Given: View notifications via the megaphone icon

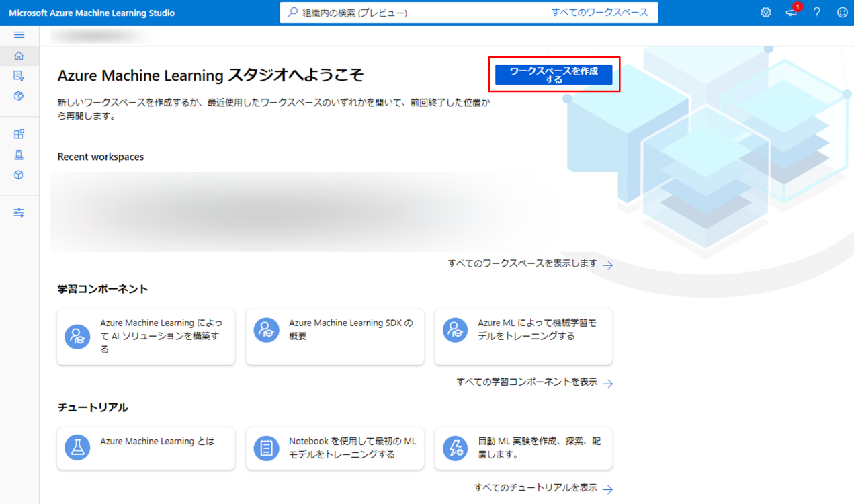Looking at the screenshot, I should [x=792, y=13].
